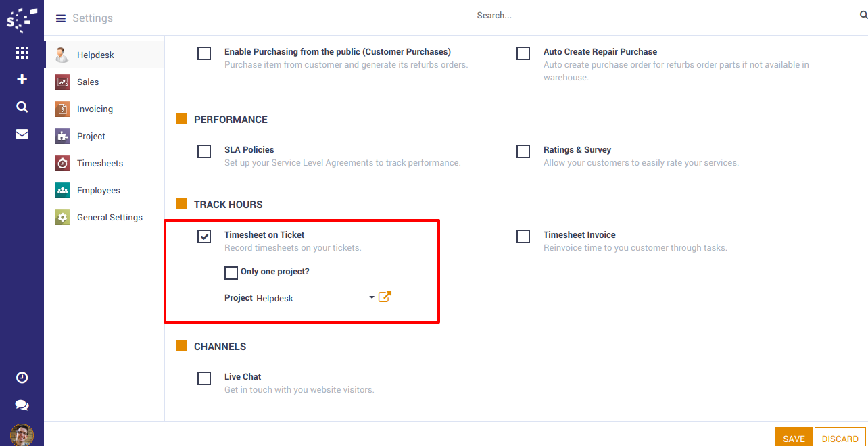Enable the SLA Policies checkbox
868x446 pixels.
204,151
